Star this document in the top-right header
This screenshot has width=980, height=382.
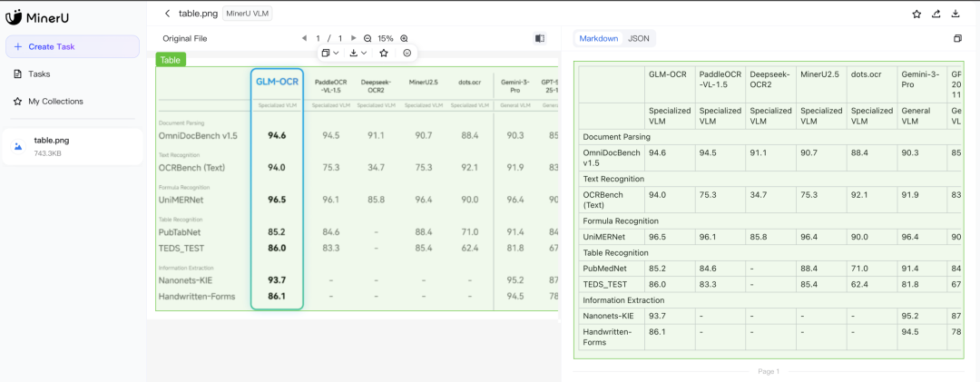pyautogui.click(x=916, y=14)
